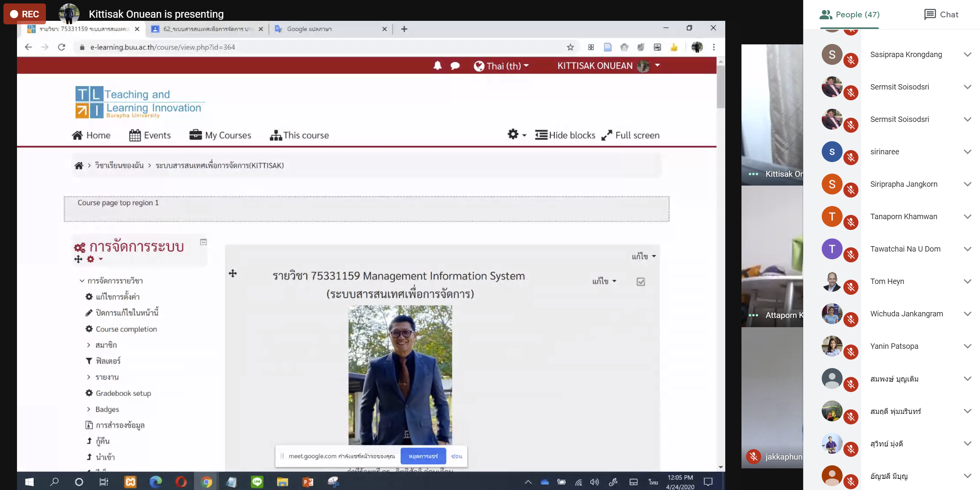Switch to the Chat tab
This screenshot has width=980, height=490.
click(941, 14)
